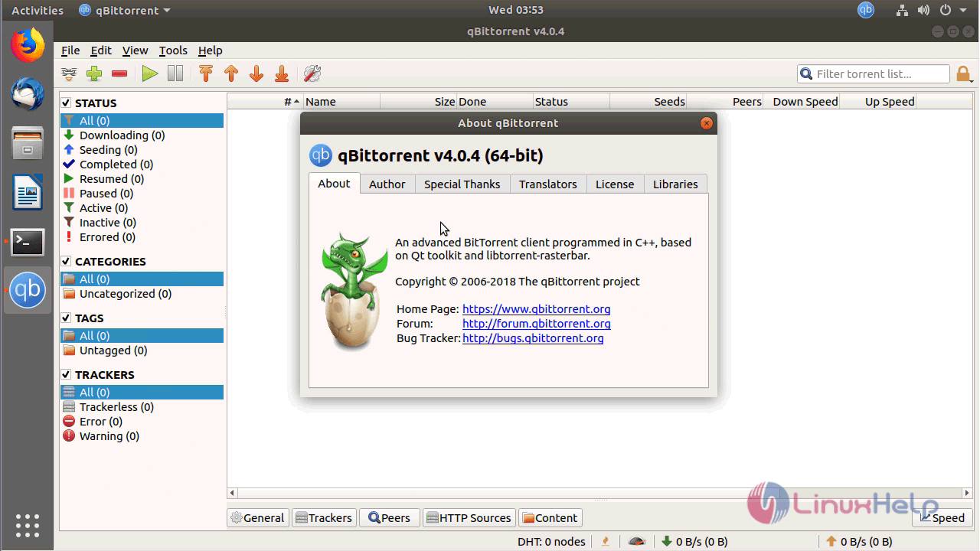Toggle the TRACKERS filter checkbox

point(66,374)
